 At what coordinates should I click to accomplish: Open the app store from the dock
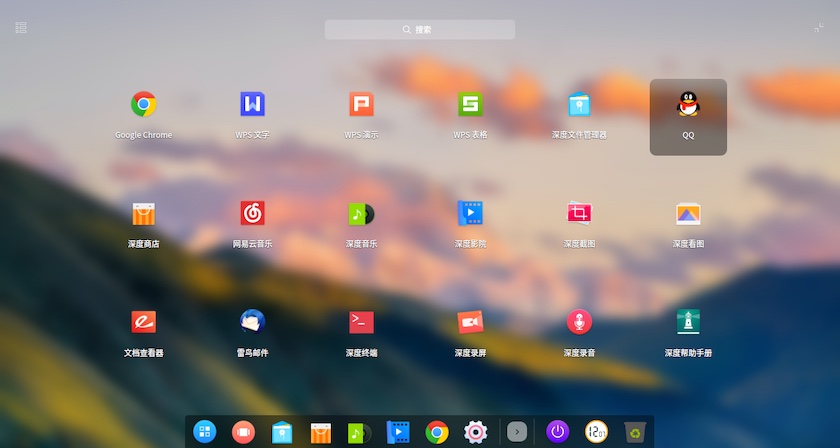pyautogui.click(x=321, y=432)
